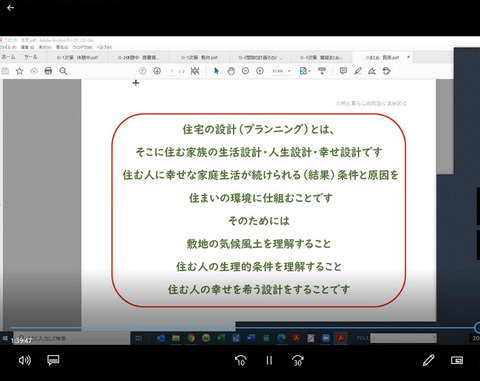Switch to the first PDF document tab

tap(77, 57)
